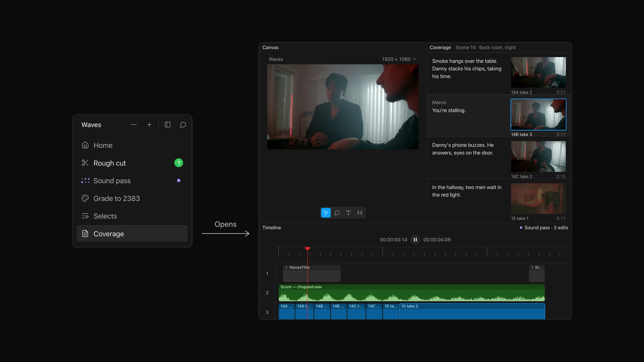The height and width of the screenshot is (362, 644).
Task: Click "In the hallway, two men wait" text
Action: tap(467, 191)
